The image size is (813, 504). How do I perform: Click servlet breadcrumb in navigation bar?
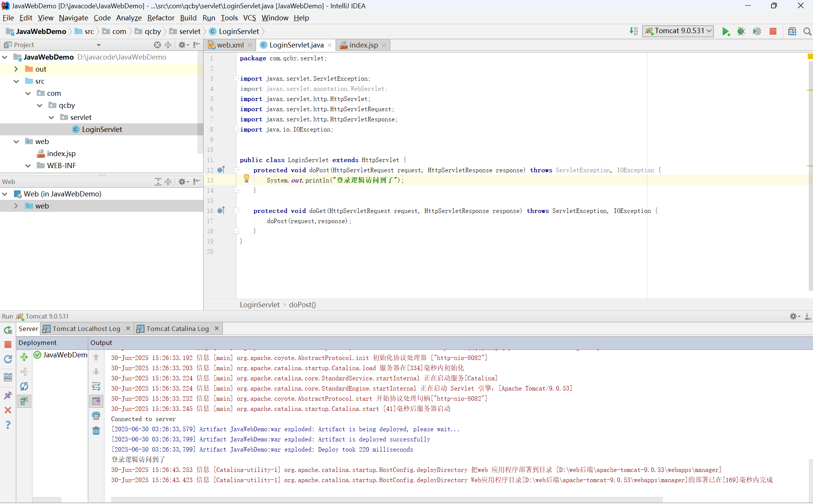click(x=185, y=31)
